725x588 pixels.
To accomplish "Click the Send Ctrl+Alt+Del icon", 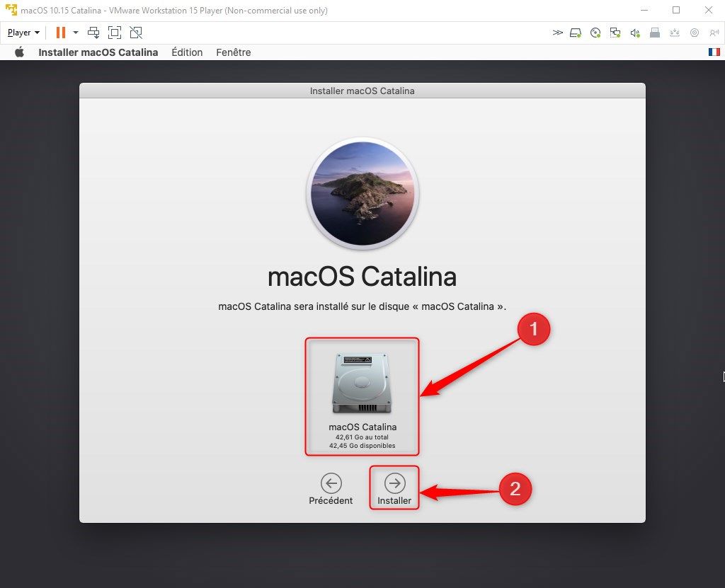I will click(93, 33).
